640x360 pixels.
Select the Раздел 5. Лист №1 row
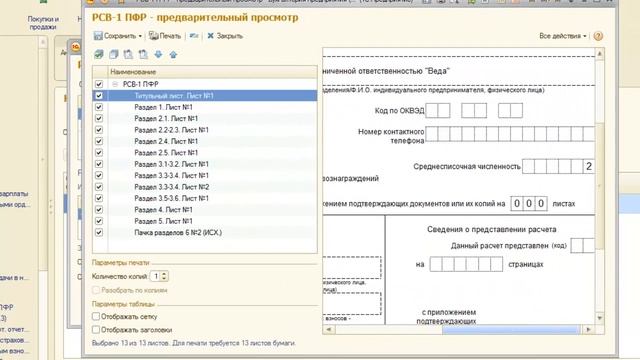click(x=205, y=221)
